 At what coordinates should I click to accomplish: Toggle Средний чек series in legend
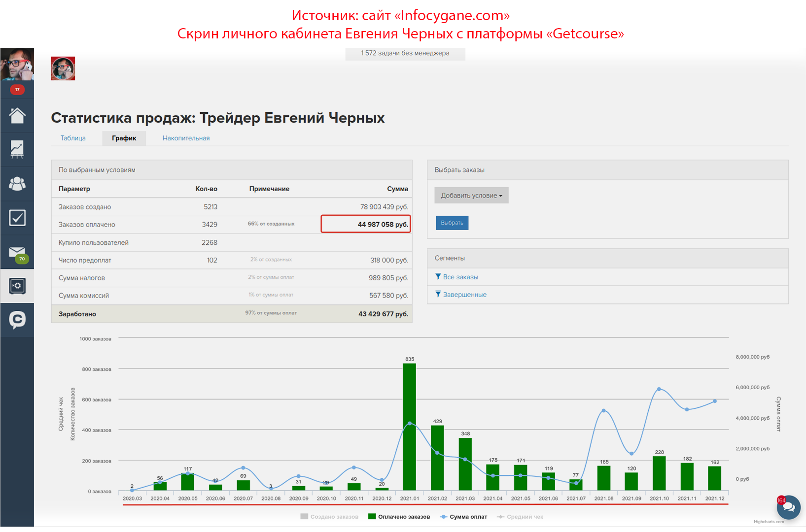coord(520,517)
